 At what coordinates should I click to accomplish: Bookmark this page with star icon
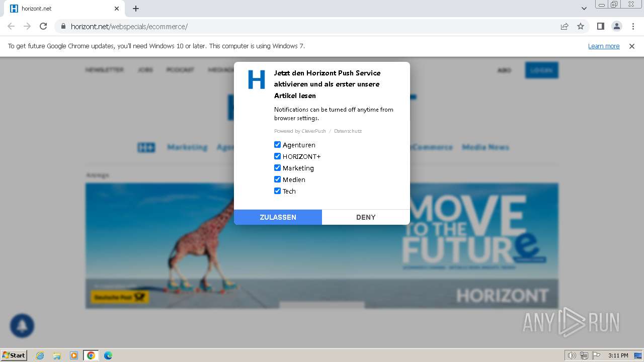tap(581, 26)
